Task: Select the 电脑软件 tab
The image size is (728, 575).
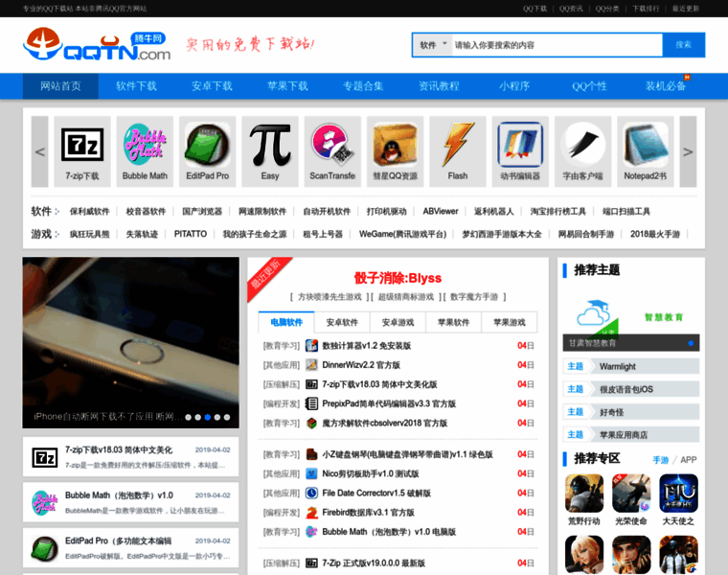Action: click(286, 322)
